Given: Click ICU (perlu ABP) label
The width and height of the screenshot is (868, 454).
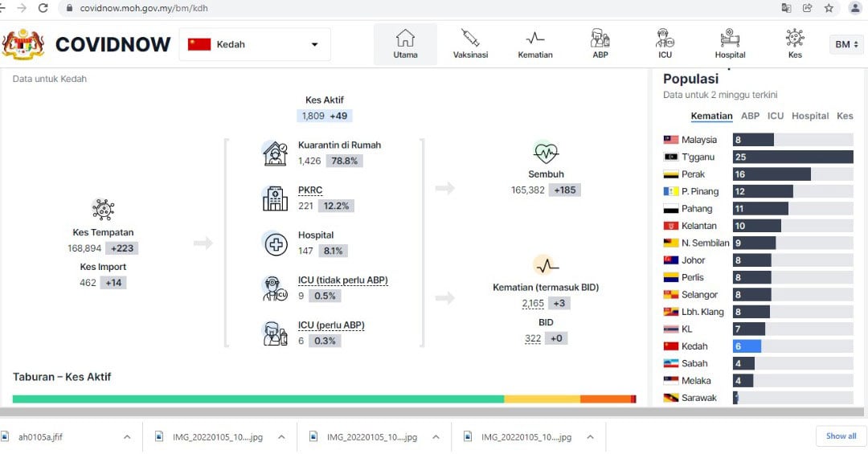Looking at the screenshot, I should coord(331,325).
